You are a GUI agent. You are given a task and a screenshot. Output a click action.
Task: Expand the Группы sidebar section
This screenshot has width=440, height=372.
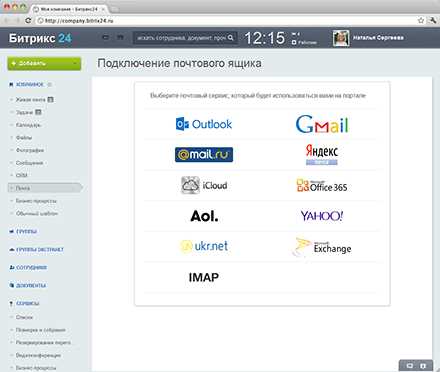click(x=26, y=231)
